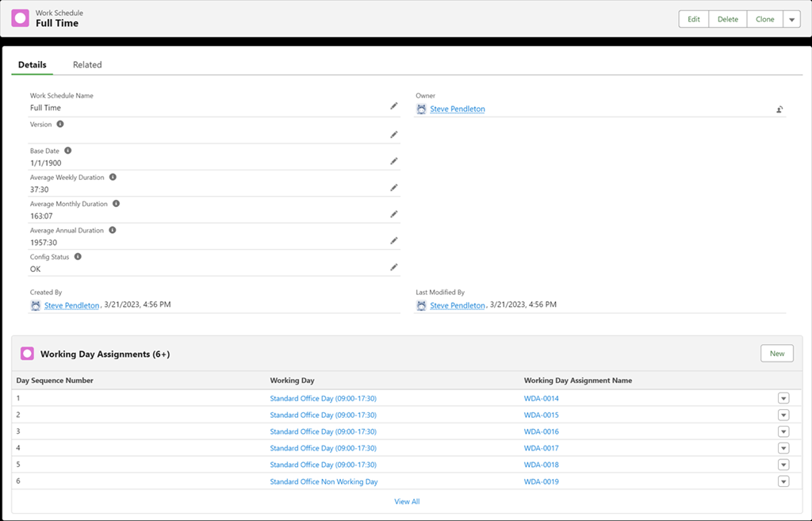Click pencil icon next to Config Status
Viewport: 812px width, 521px height.
pyautogui.click(x=393, y=267)
